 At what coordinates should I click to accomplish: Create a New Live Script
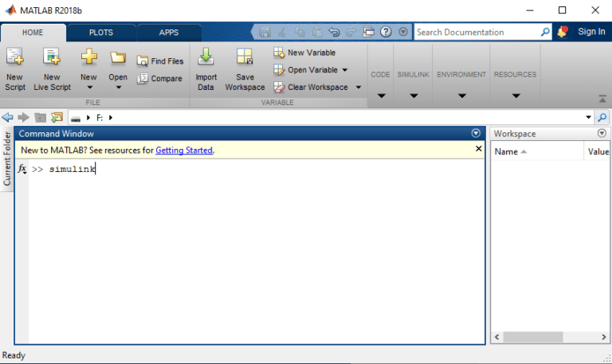(52, 69)
